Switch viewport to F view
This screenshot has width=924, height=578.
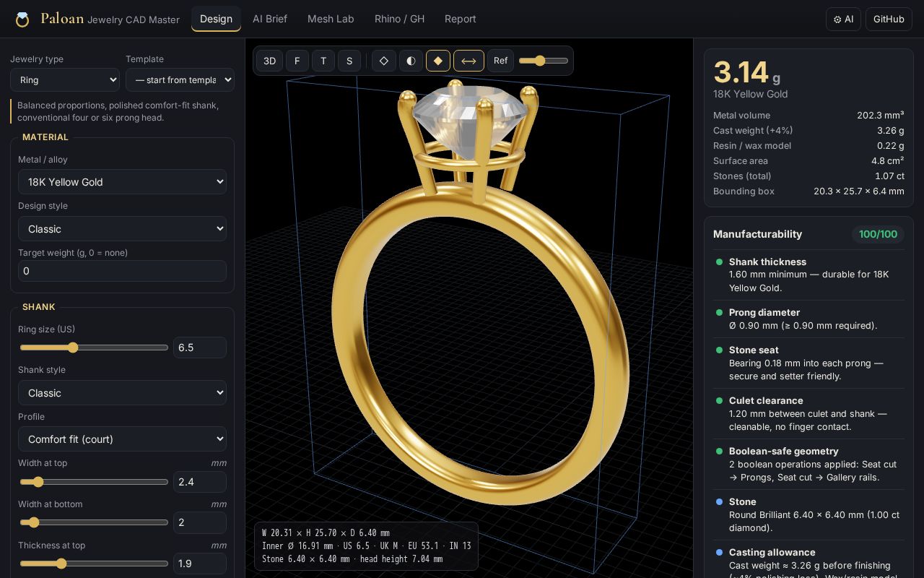click(x=297, y=61)
